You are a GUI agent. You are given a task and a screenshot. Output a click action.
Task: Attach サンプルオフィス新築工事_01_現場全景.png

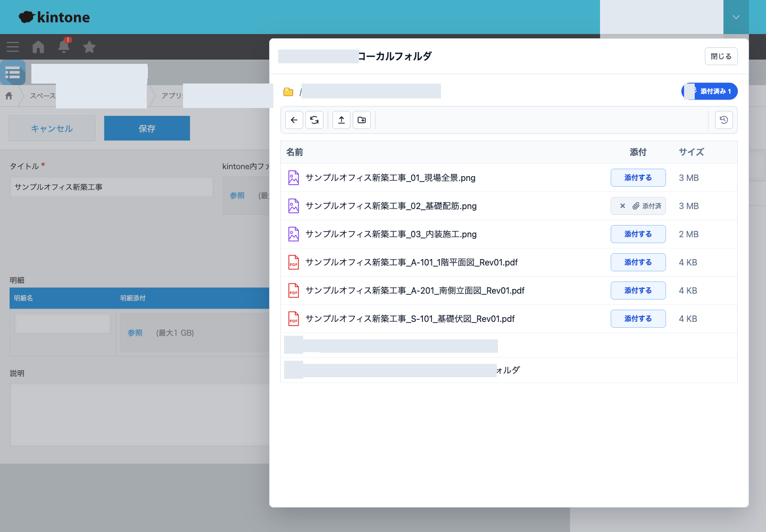coord(638,178)
